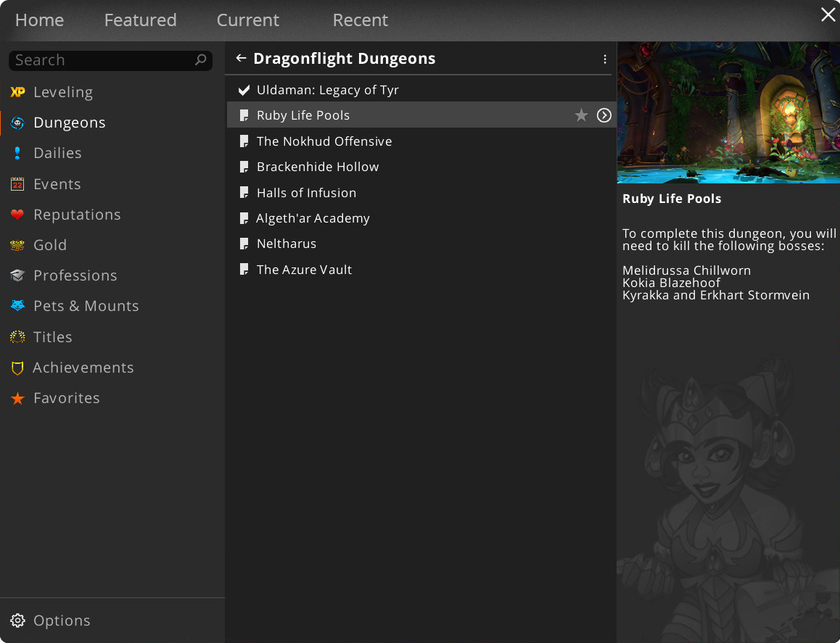Click the Options gear icon
The height and width of the screenshot is (643, 840).
[x=17, y=621]
